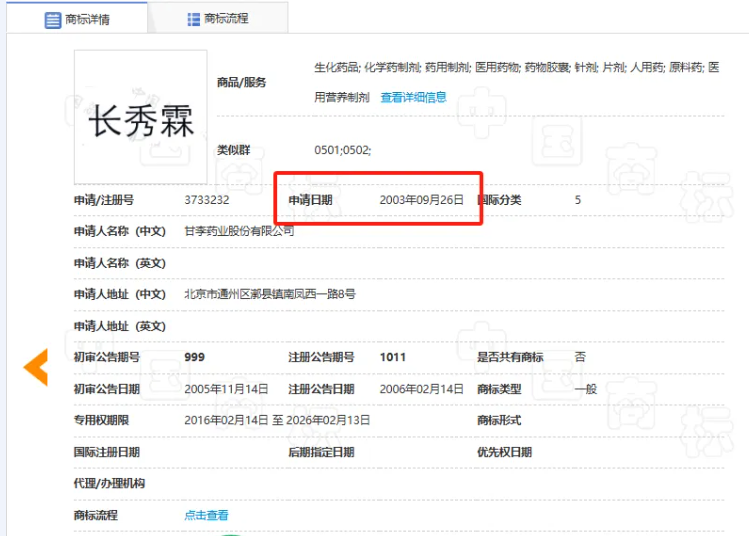Select the 初审公告日期 2005年11月14日
The width and height of the screenshot is (749, 536).
(x=226, y=389)
